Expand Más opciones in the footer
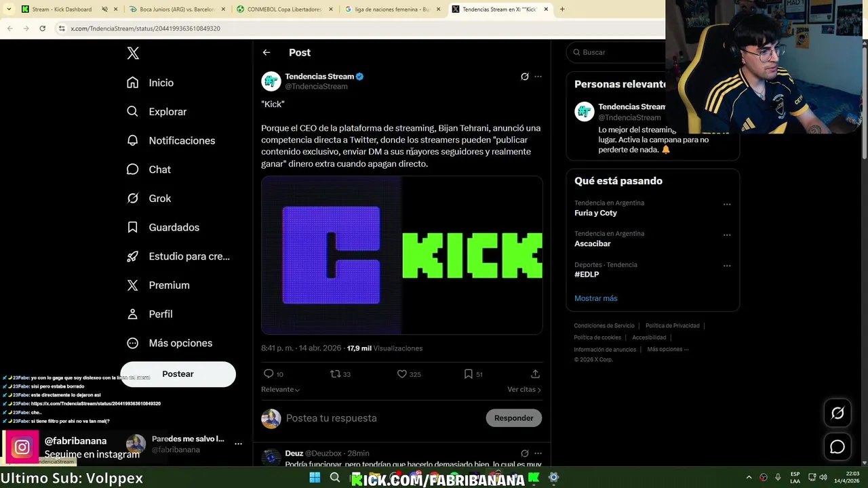 (667, 350)
